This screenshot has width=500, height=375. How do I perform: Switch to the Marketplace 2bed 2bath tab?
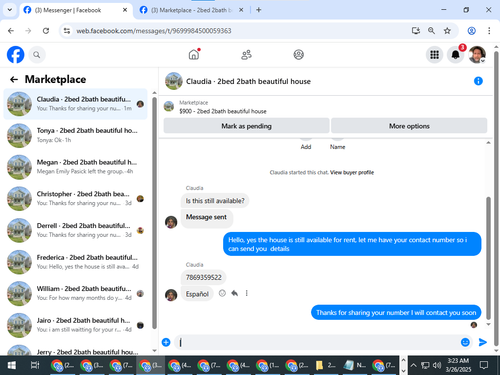tap(191, 10)
